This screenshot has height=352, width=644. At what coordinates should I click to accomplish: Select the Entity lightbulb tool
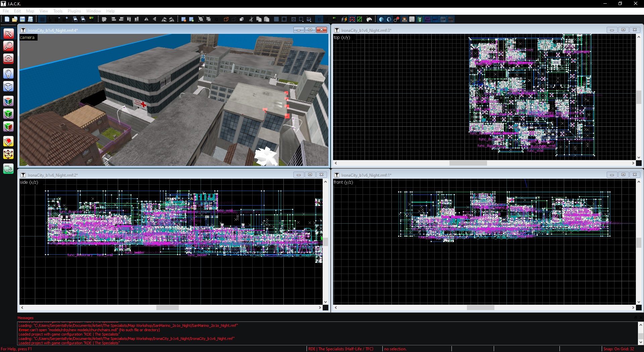coord(8,73)
